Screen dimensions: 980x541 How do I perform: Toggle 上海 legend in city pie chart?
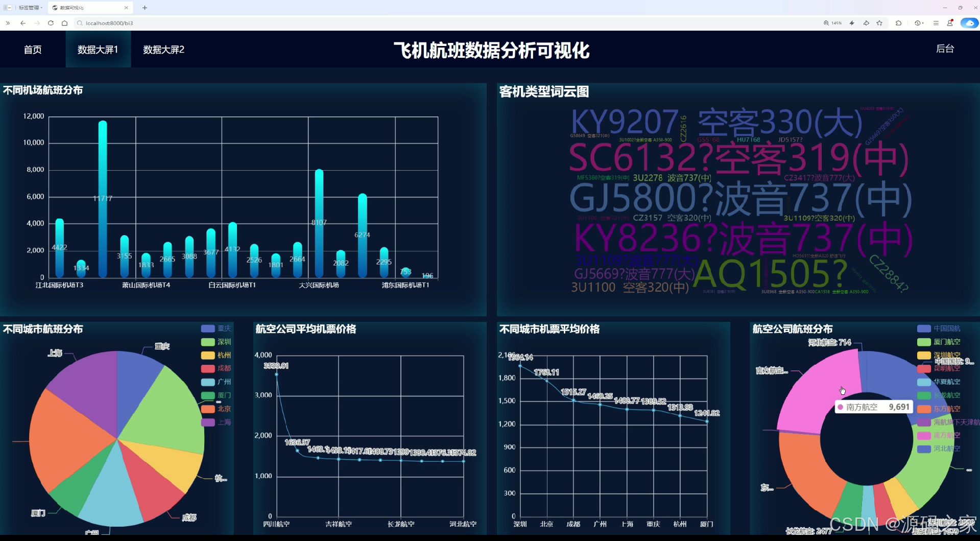click(216, 422)
